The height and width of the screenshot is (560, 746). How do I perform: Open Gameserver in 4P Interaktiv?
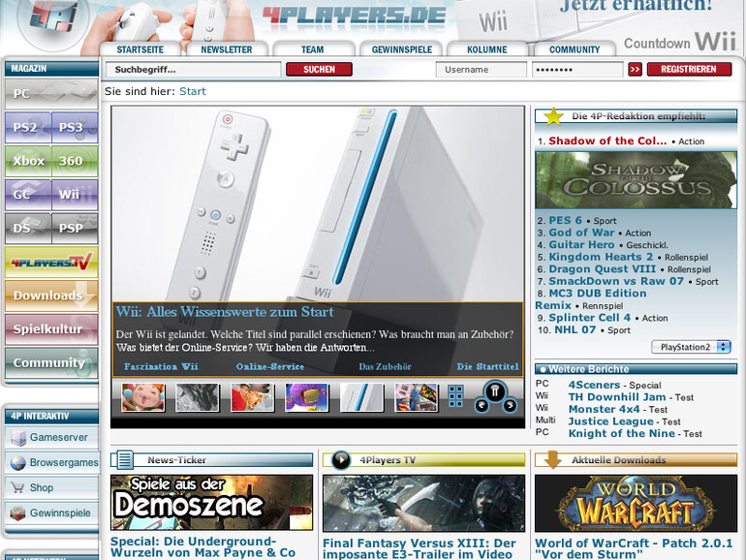(51, 437)
